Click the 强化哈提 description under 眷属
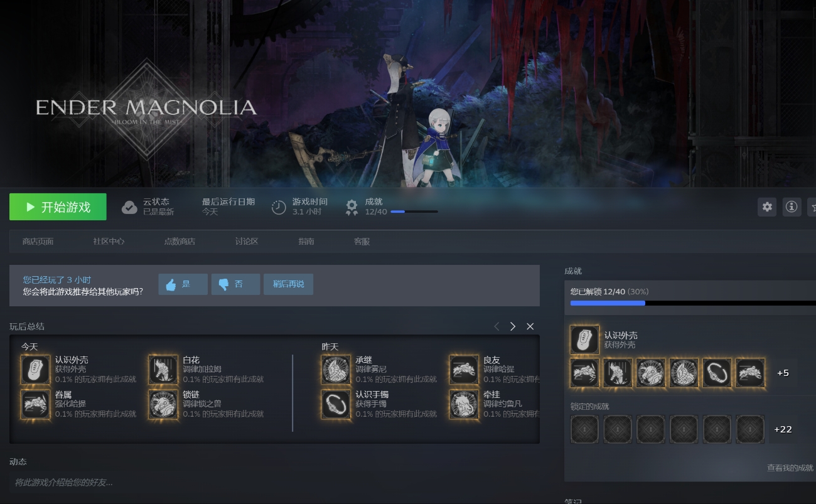This screenshot has width=816, height=504. pos(71,404)
